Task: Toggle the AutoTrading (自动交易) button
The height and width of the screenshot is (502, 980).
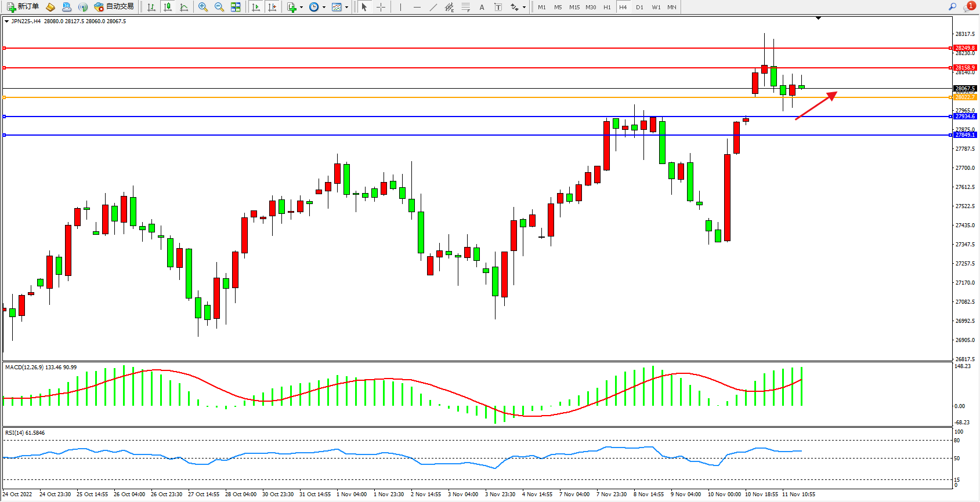Action: click(x=114, y=7)
